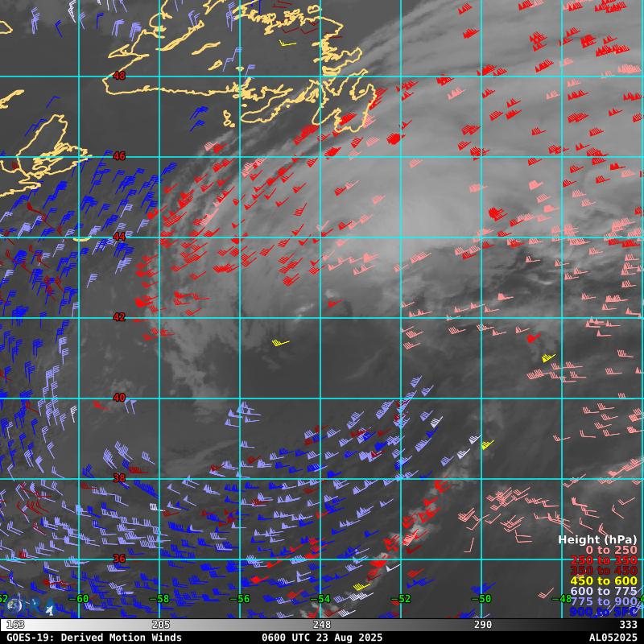Select the '775 to 900' legend entry
Screen dimensions: 644x644
tap(604, 601)
